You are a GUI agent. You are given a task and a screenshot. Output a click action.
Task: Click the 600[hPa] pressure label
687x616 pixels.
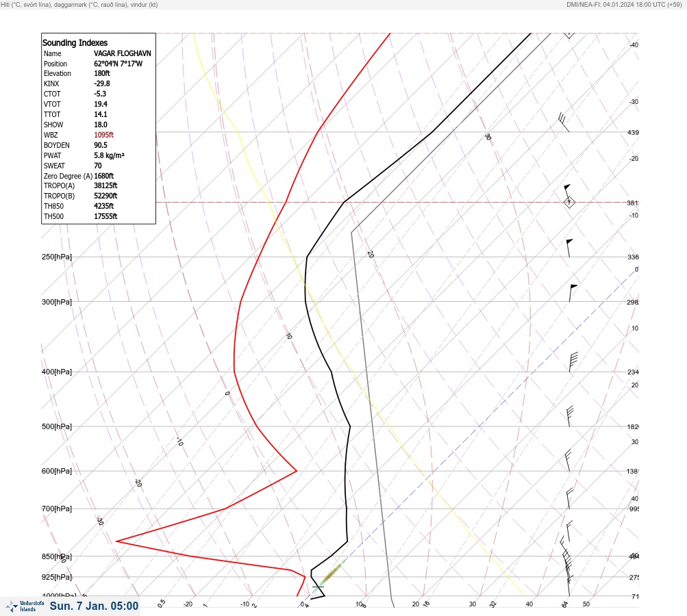57,471
